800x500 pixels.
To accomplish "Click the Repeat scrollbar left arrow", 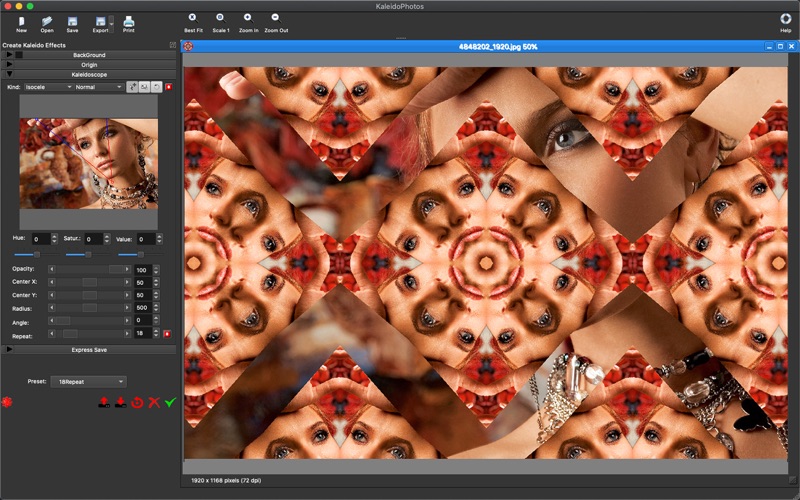I will coord(52,333).
